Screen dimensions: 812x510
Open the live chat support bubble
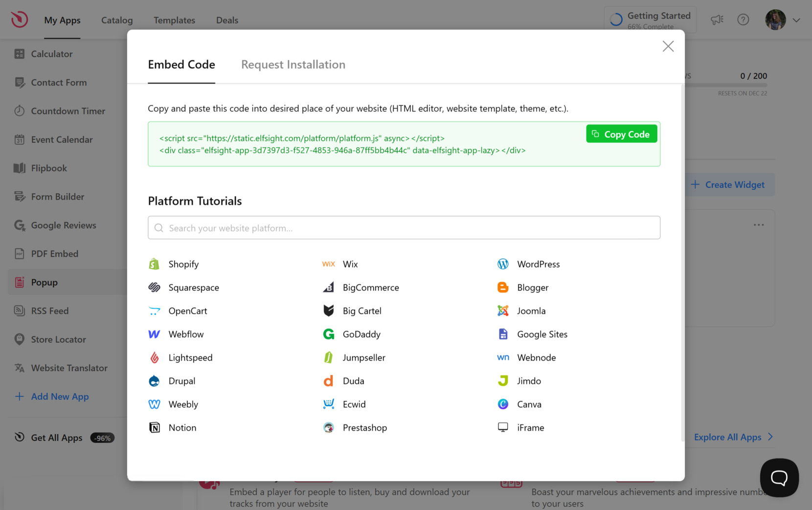click(x=779, y=478)
